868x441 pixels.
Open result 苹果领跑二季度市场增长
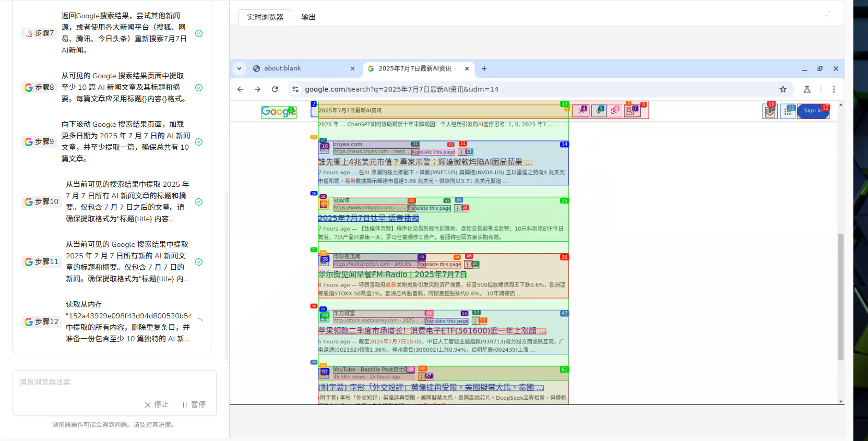pyautogui.click(x=432, y=331)
